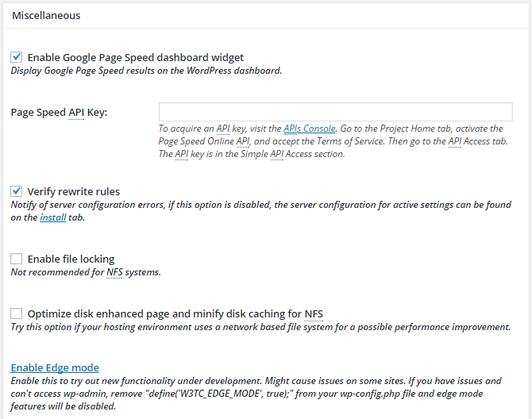Click the 'Enable Google Page Speed dashboard widget' label text
The height and width of the screenshot is (419, 532).
tap(135, 57)
